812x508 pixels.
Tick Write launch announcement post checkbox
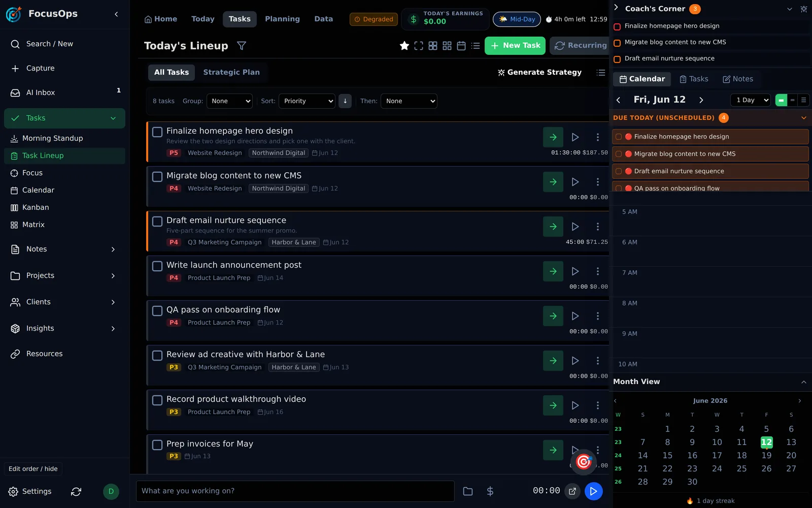157,266
